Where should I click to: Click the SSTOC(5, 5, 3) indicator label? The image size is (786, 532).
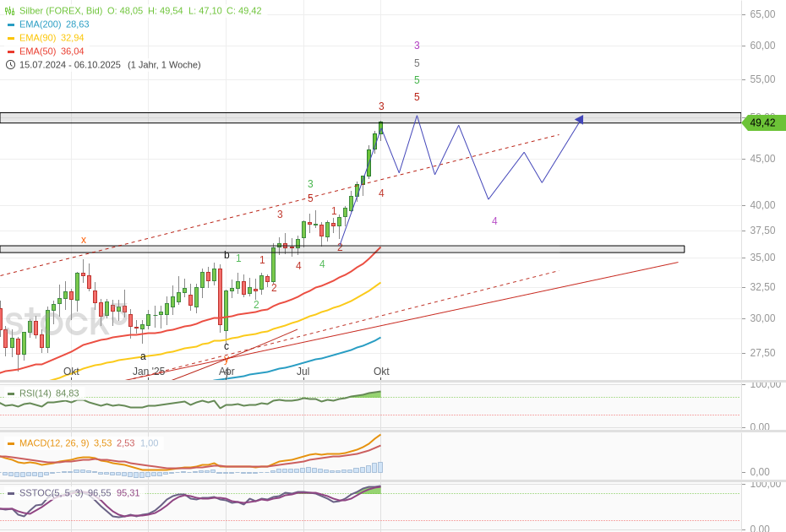tap(52, 493)
